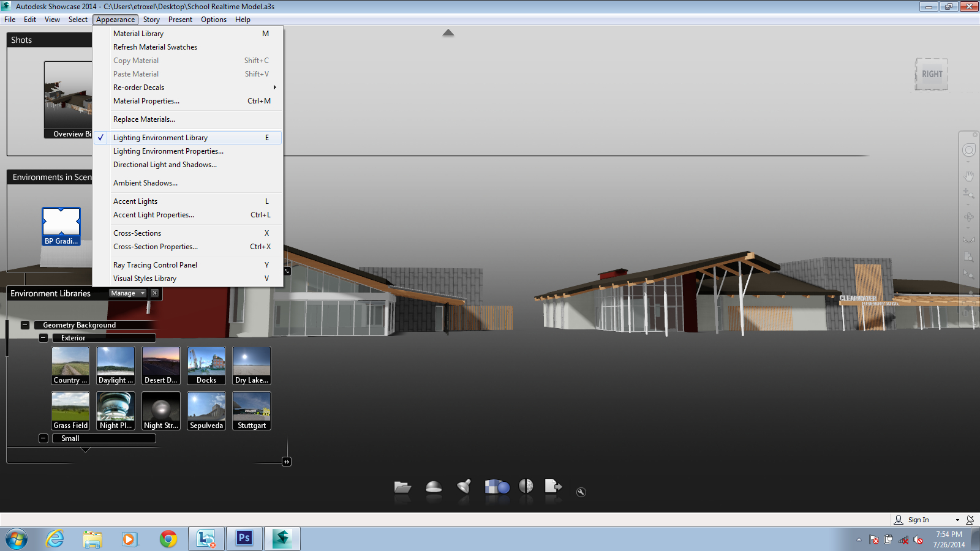
Task: Open a scene file from the bottom toolbar
Action: pos(402,488)
